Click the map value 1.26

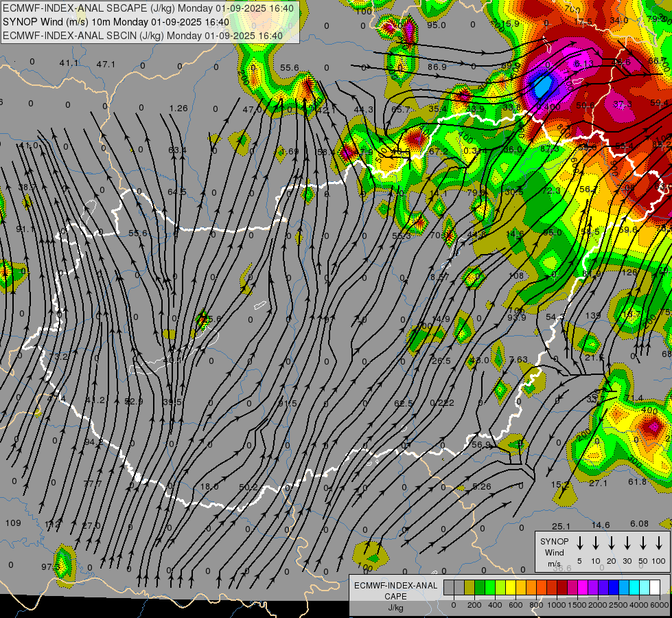pos(178,108)
